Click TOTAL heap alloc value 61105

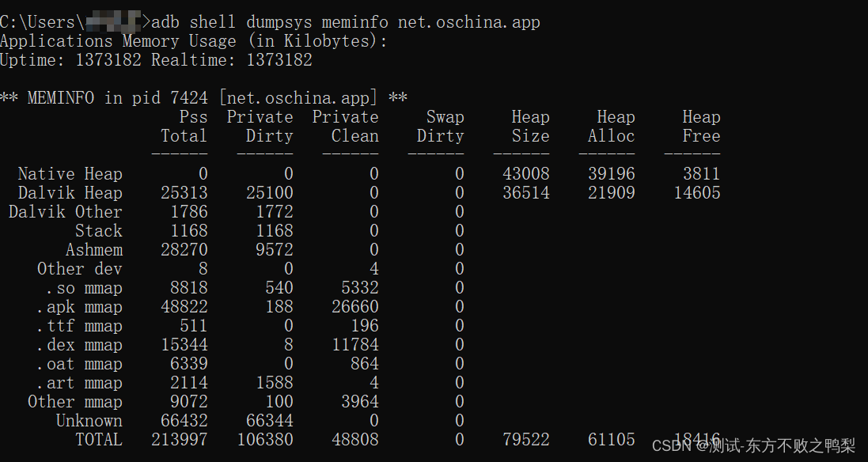tap(612, 440)
